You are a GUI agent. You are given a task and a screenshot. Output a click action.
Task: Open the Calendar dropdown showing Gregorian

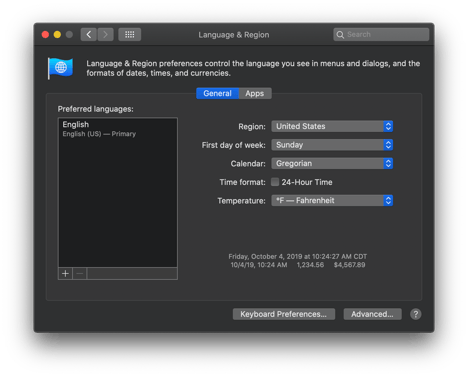click(332, 164)
